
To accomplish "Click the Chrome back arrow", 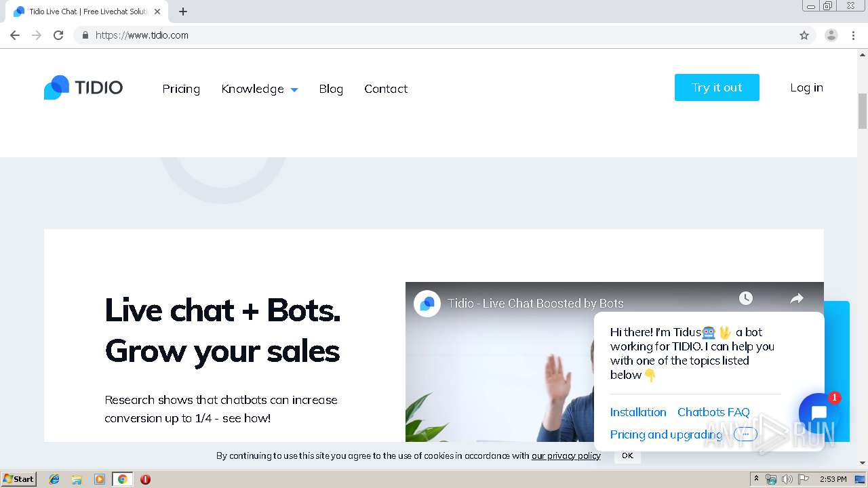I will (15, 35).
